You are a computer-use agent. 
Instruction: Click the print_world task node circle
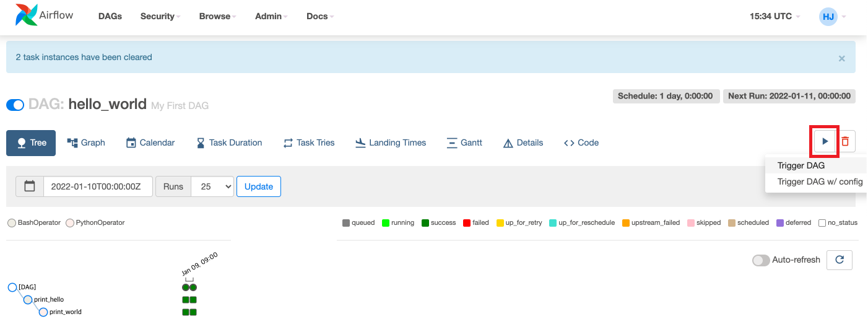(43, 312)
